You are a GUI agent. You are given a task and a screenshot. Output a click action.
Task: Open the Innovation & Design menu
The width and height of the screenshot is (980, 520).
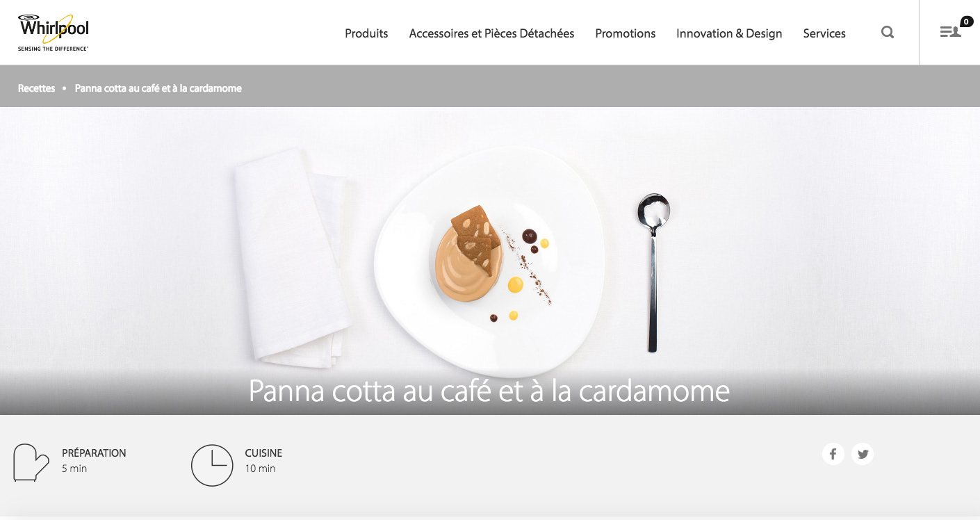[729, 33]
